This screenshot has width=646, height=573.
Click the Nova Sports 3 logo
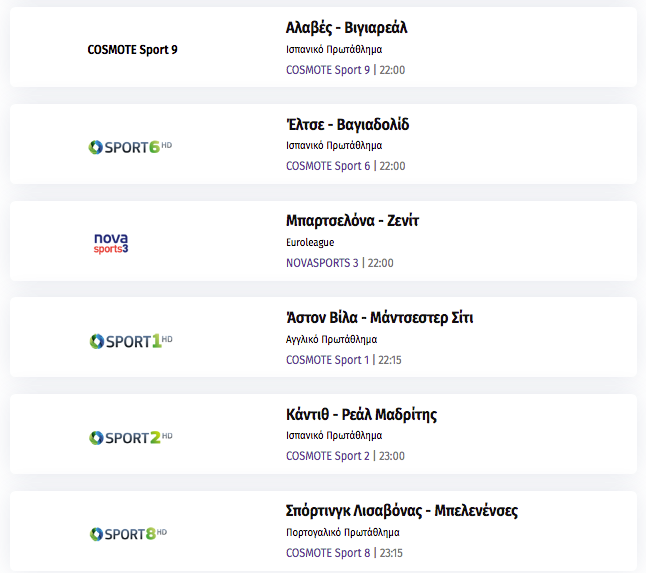pos(111,243)
